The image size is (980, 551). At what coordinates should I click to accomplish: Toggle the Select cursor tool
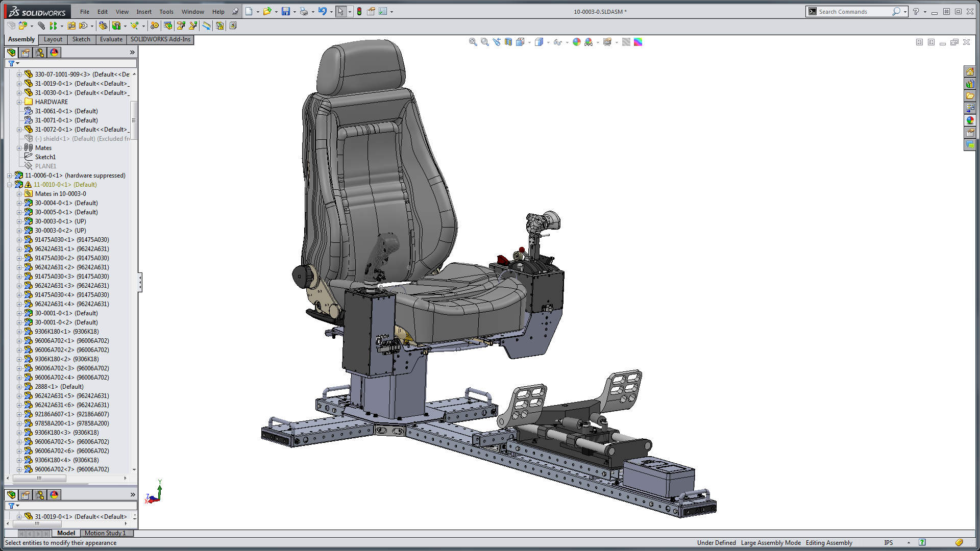tap(340, 11)
